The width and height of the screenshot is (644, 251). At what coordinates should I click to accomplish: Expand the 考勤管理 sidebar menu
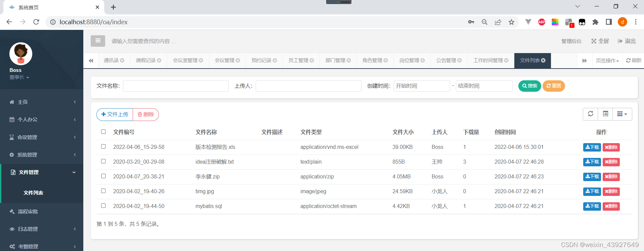tap(42, 246)
